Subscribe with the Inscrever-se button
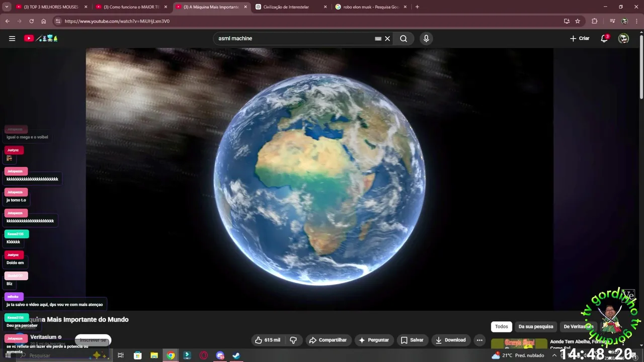The width and height of the screenshot is (644, 362). pyautogui.click(x=93, y=340)
